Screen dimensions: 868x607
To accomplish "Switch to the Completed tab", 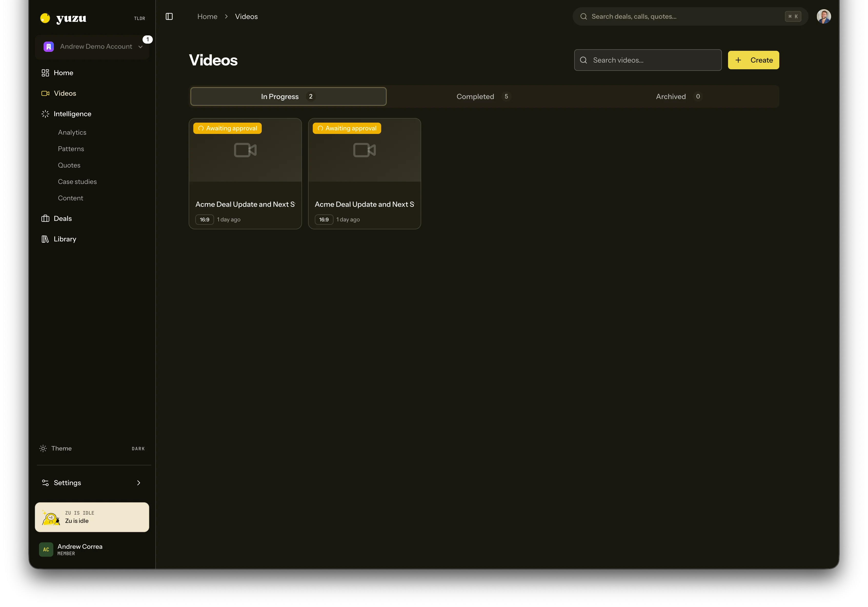I will pos(484,96).
